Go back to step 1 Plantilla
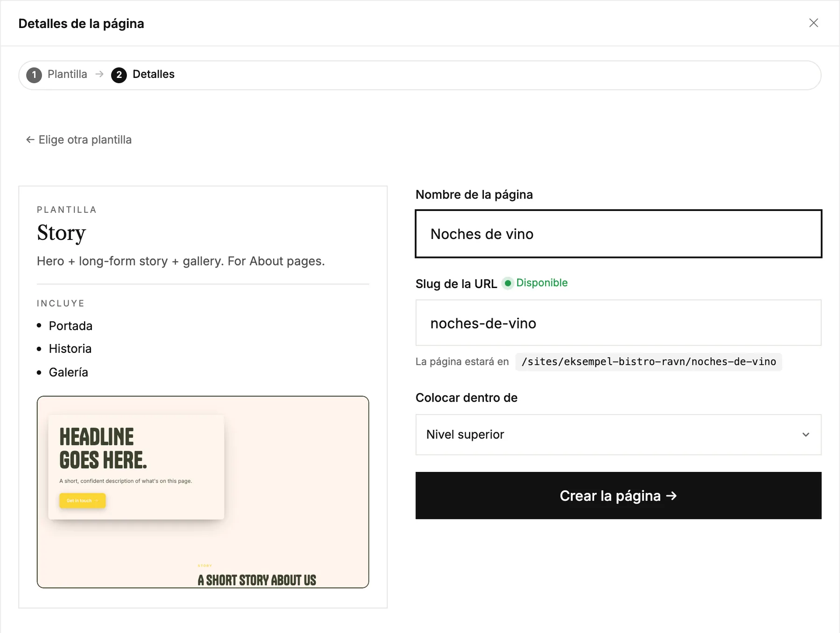840x633 pixels. coord(67,74)
